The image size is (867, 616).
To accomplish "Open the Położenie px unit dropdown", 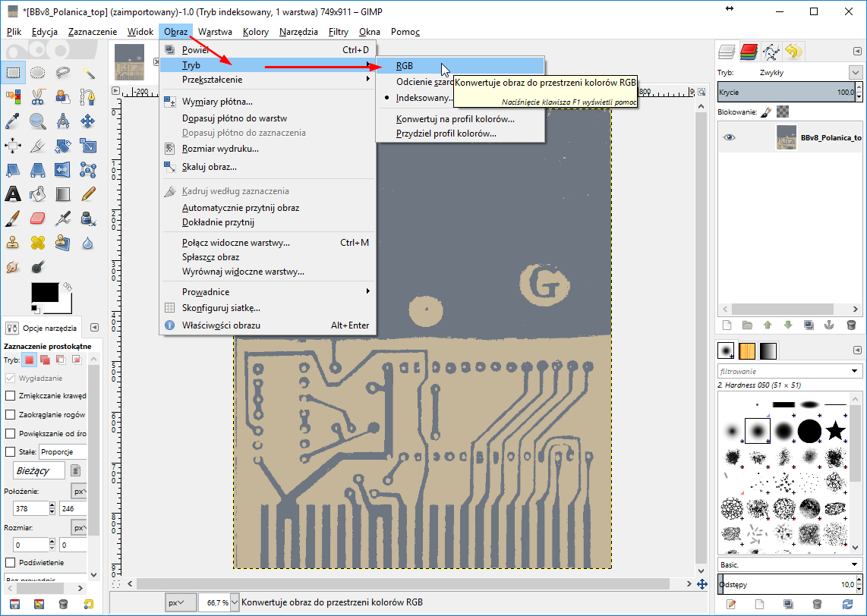I will [80, 491].
